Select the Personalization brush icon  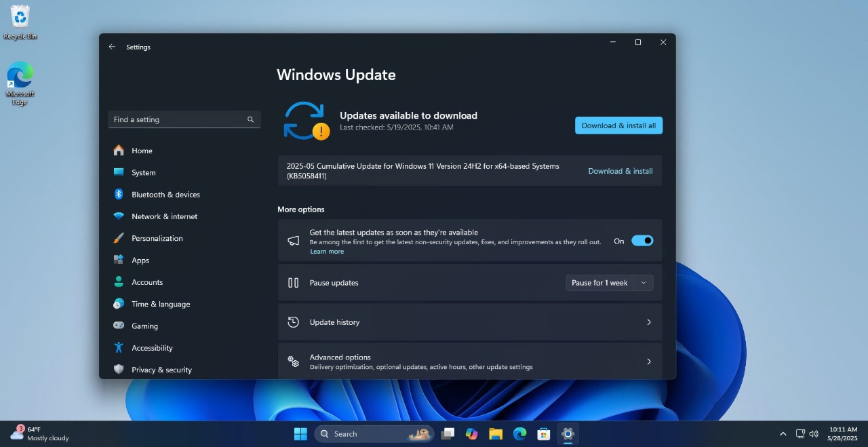pyautogui.click(x=119, y=238)
